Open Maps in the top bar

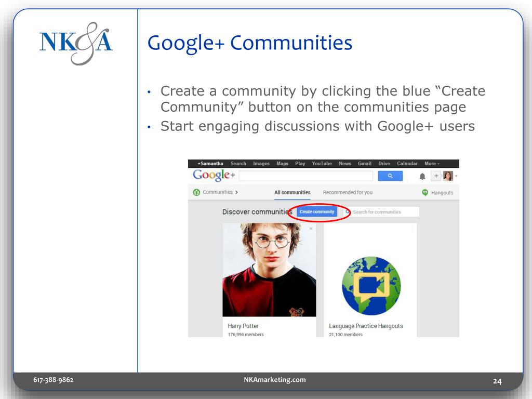[282, 164]
